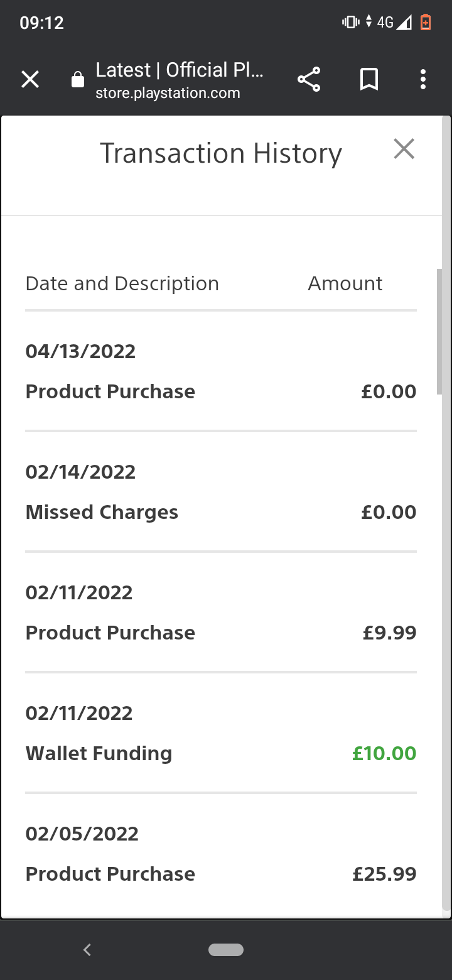The width and height of the screenshot is (452, 980).
Task: Tap the vibrate mode status icon
Action: tap(350, 23)
